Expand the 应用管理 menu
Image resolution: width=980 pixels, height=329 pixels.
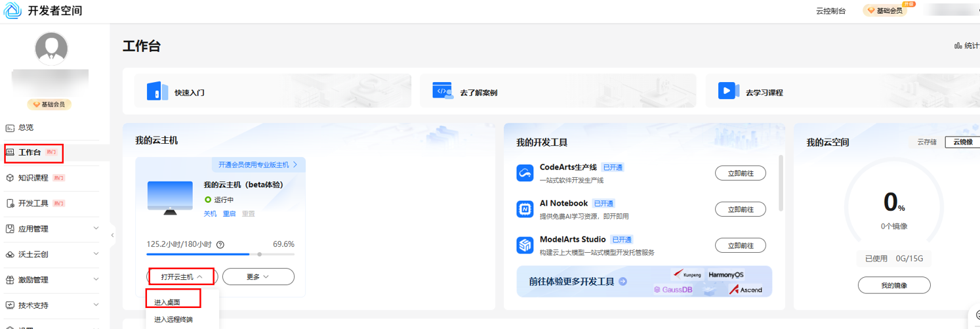click(x=96, y=229)
